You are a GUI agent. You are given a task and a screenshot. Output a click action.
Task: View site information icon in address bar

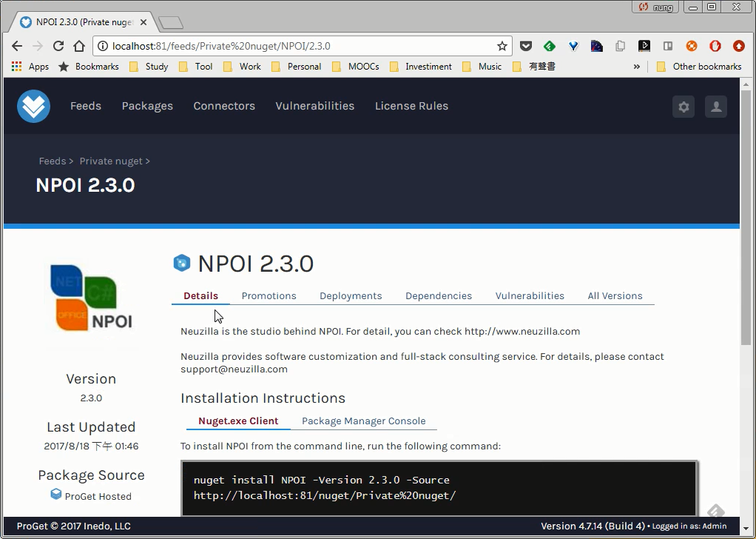pos(103,46)
